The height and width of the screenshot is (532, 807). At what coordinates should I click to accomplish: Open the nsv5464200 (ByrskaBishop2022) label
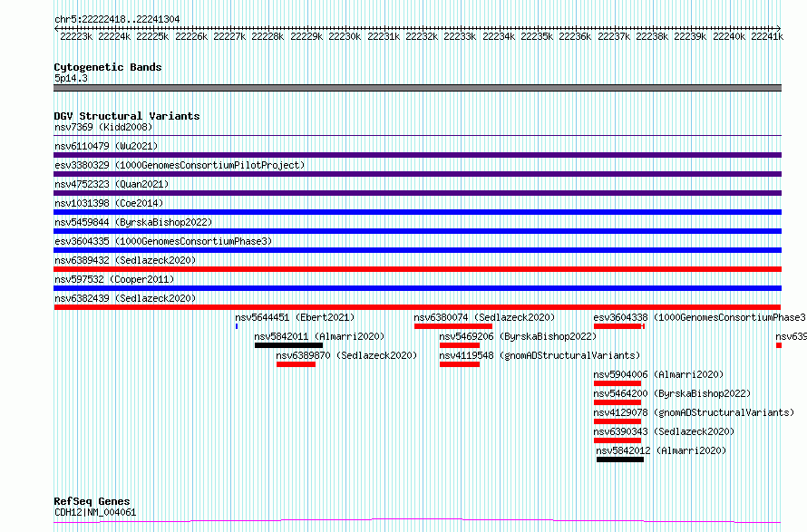(x=672, y=393)
